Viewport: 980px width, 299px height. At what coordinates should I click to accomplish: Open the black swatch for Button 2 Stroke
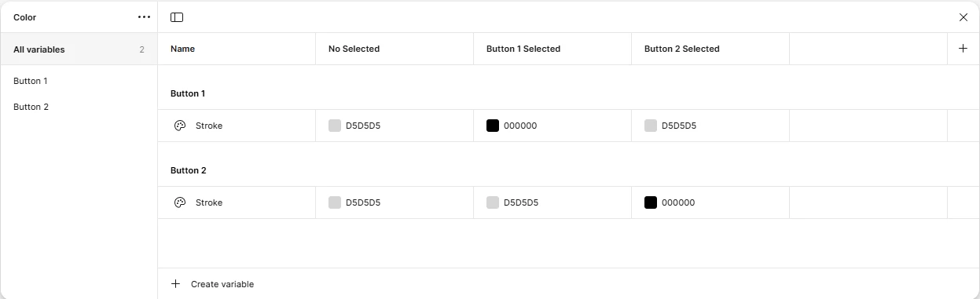(x=651, y=202)
